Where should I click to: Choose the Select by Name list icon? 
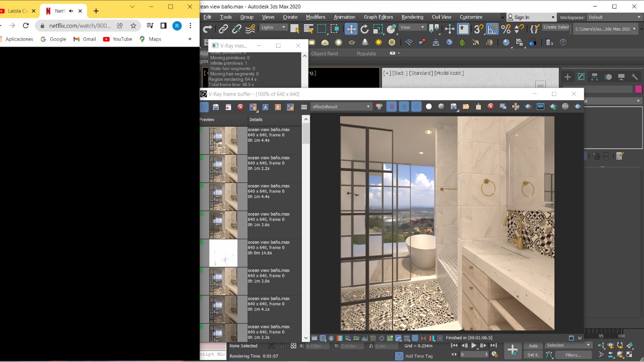(x=308, y=29)
